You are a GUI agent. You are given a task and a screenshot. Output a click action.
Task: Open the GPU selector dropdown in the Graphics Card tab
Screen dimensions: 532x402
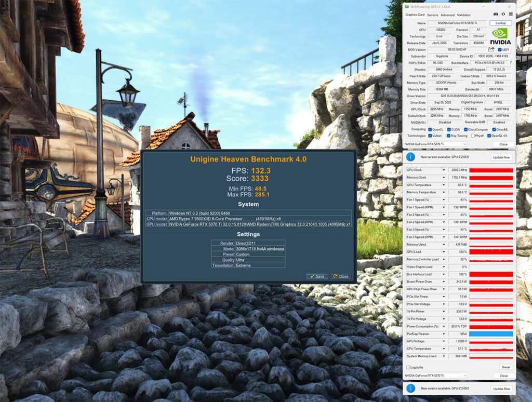pyautogui.click(x=435, y=144)
